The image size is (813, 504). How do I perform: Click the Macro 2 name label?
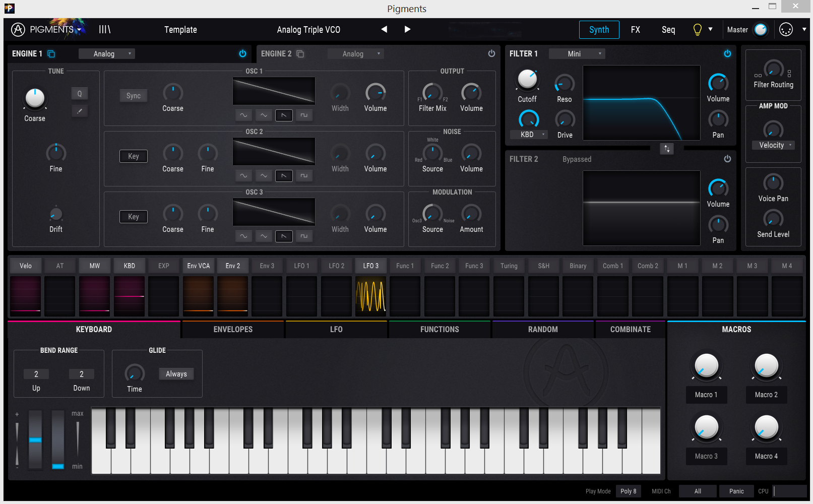(766, 395)
